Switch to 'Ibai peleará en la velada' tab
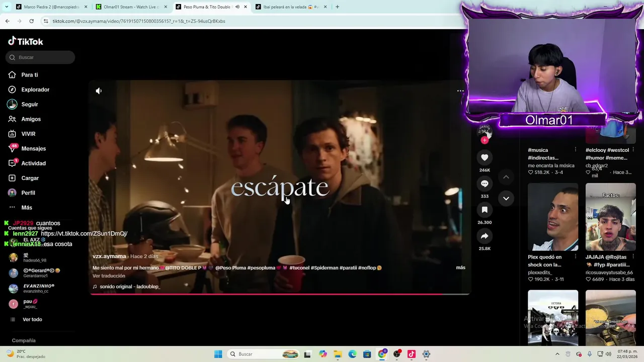 click(291, 7)
